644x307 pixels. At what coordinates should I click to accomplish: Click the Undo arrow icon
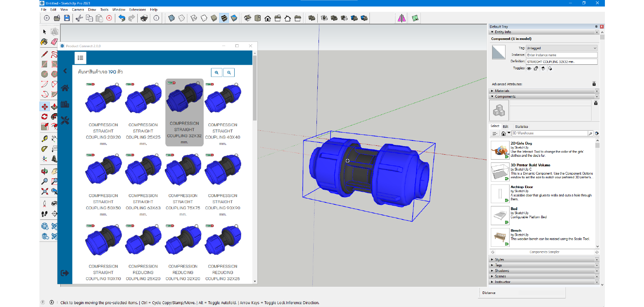(122, 18)
